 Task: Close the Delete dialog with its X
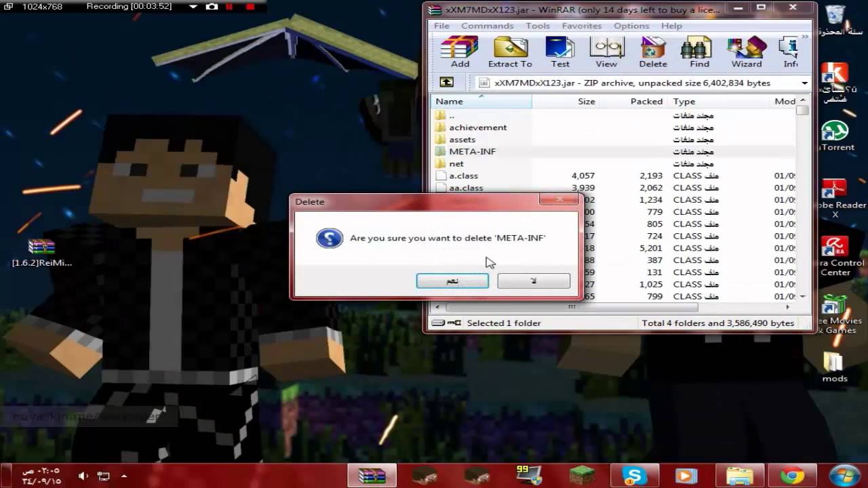(560, 199)
